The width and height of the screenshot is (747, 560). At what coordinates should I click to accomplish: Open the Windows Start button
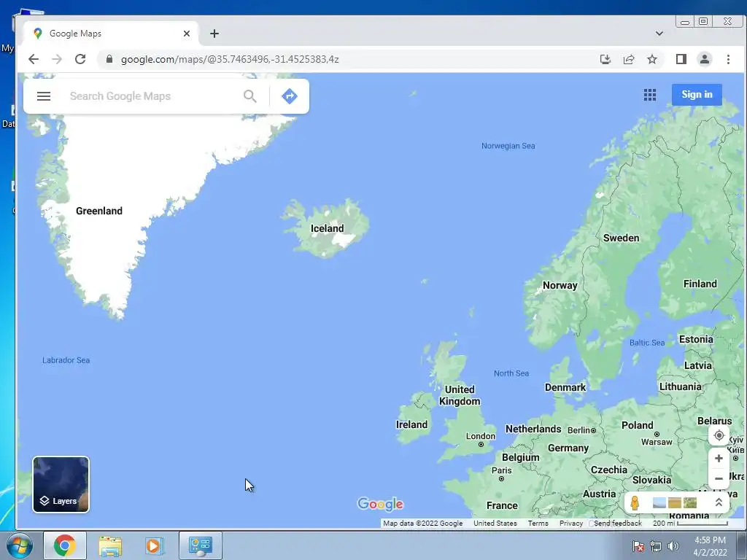19,545
